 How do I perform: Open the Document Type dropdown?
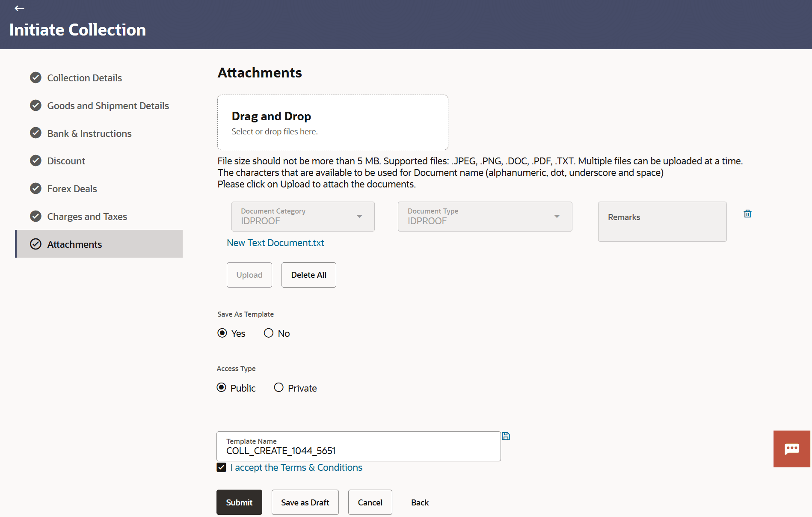[x=557, y=217]
